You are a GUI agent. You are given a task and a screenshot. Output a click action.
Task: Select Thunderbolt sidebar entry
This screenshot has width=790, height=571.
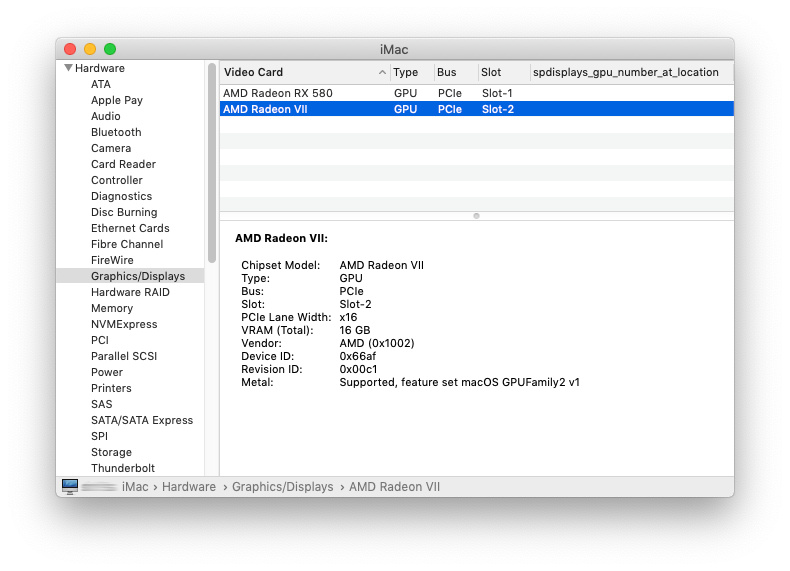(x=123, y=468)
